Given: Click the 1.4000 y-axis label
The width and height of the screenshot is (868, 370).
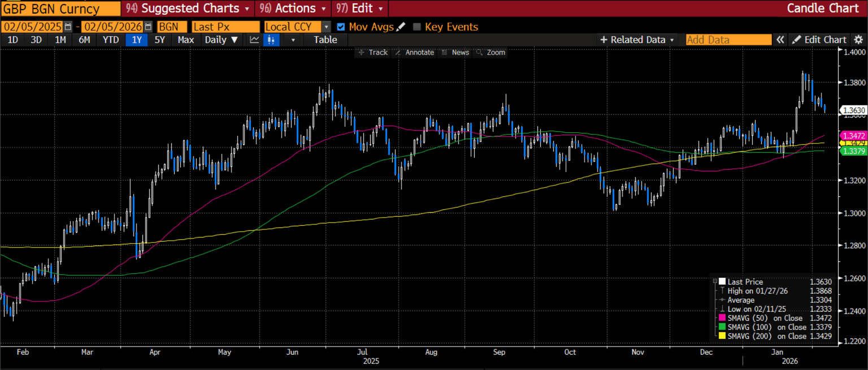Looking at the screenshot, I should click(854, 52).
